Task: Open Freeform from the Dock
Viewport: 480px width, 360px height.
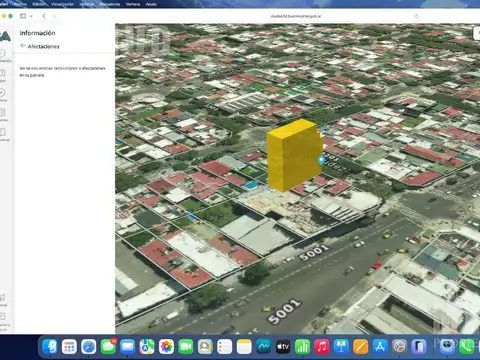Action: [263, 347]
